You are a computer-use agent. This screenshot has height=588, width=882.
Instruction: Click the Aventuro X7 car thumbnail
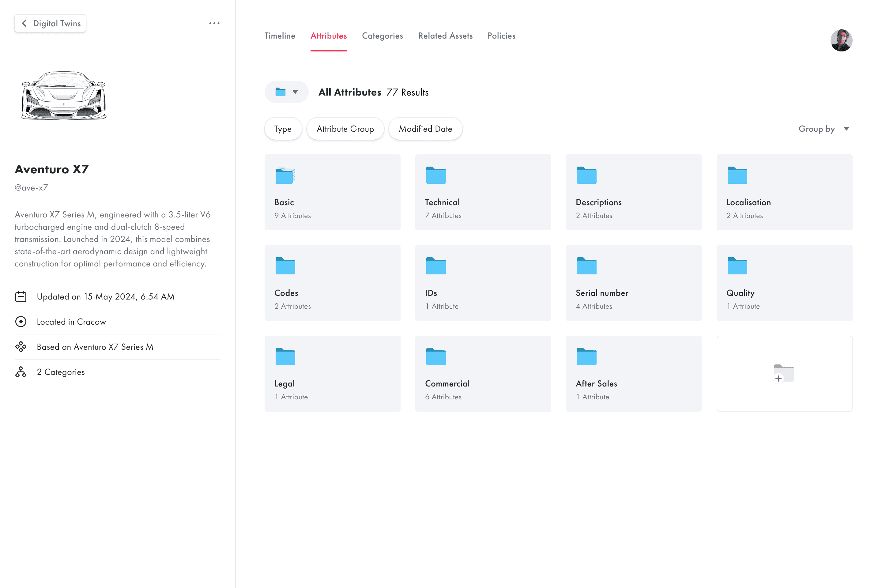(x=64, y=95)
